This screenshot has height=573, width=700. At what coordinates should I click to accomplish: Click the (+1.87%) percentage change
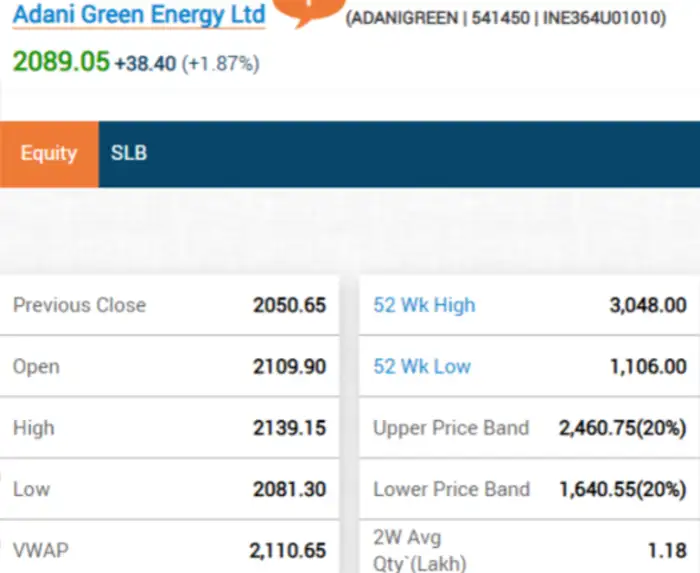point(220,64)
